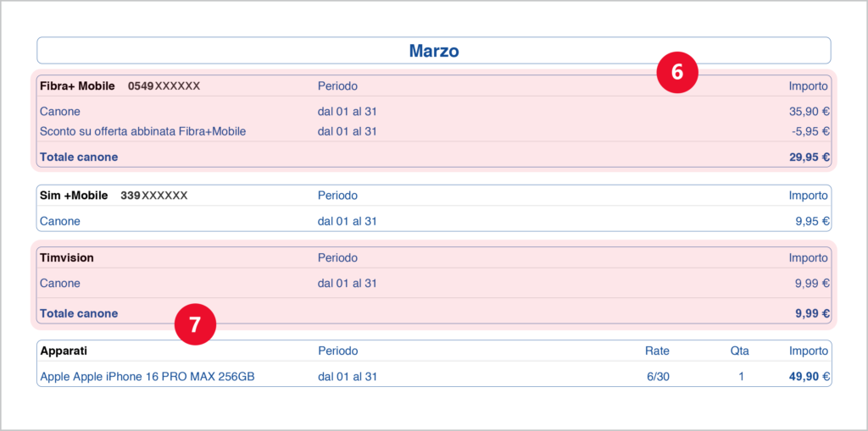Select Sconto su offerta abbinata Fibra+Mobile row
Image resolution: width=868 pixels, height=431 pixels.
click(x=434, y=132)
